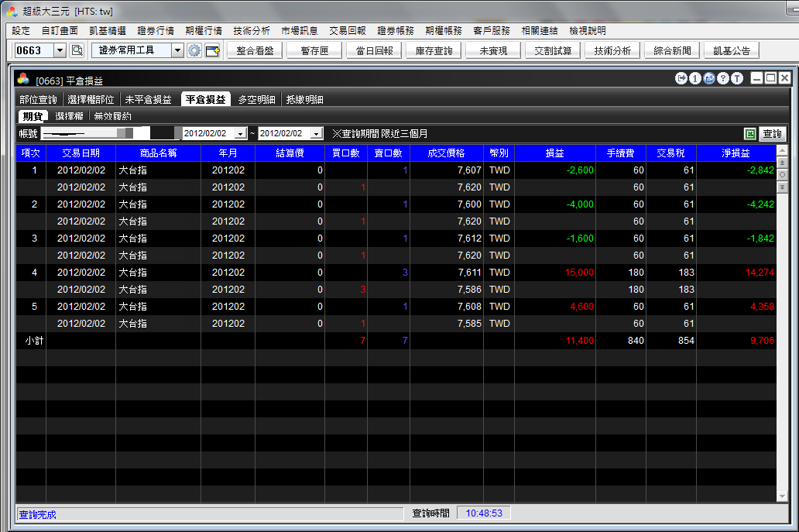Click the search-window icon beside code 0663
Screen dimensions: 799x532
[77, 50]
